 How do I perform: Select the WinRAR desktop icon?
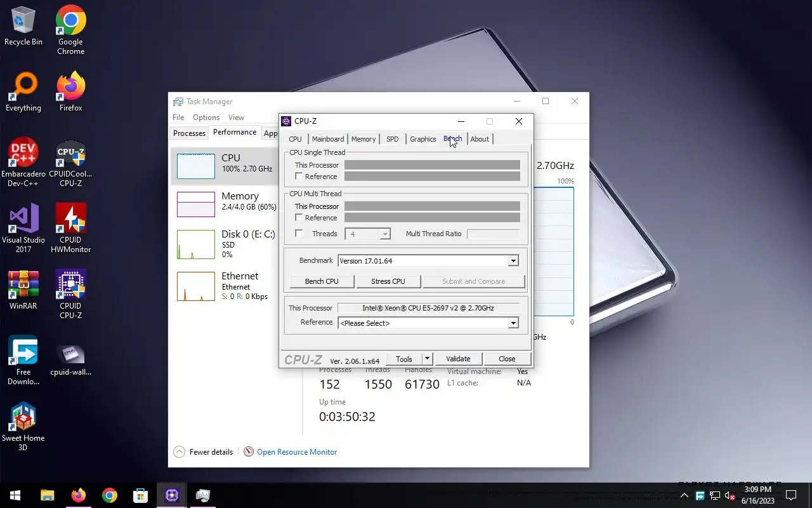click(23, 290)
